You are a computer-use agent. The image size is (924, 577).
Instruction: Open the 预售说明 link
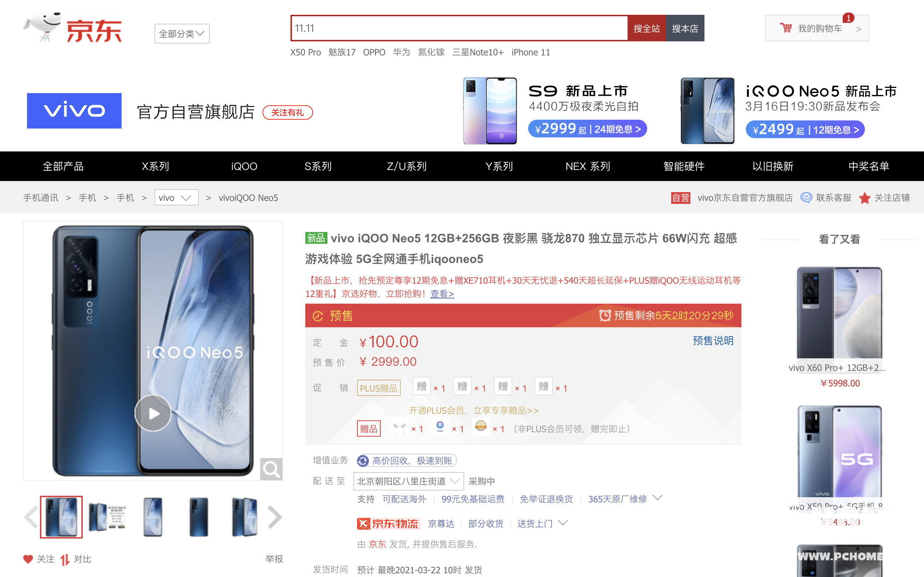tap(713, 341)
